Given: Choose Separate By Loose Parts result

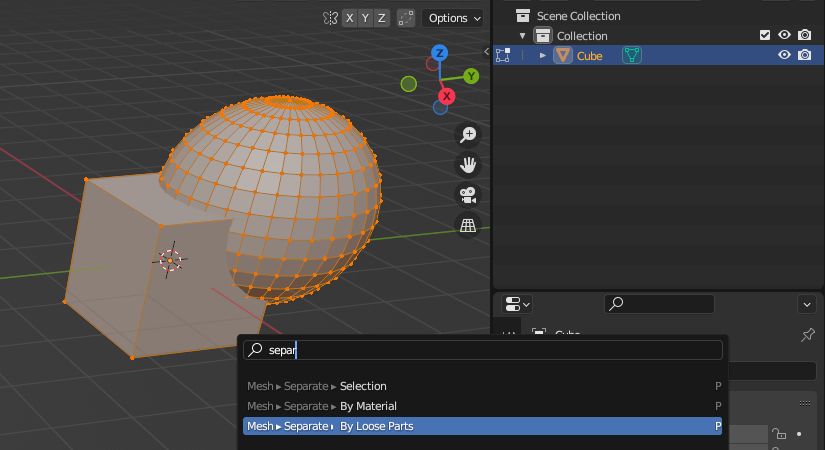Looking at the screenshot, I should click(482, 426).
